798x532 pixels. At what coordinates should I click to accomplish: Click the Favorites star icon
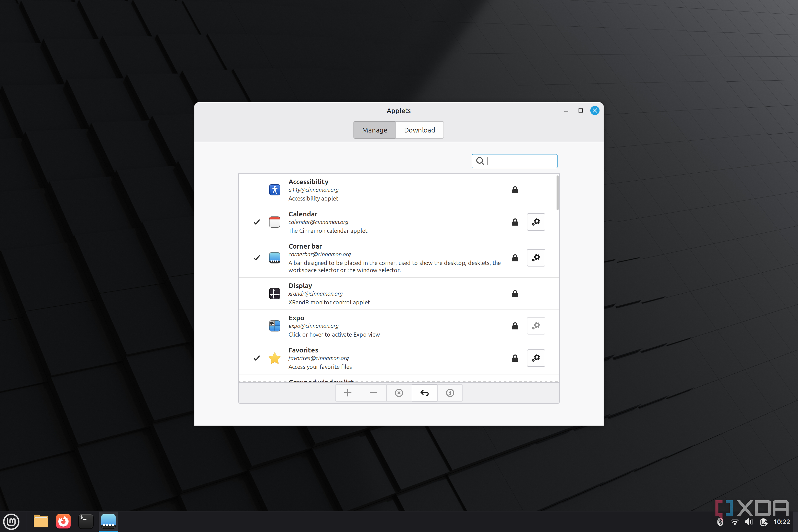274,358
